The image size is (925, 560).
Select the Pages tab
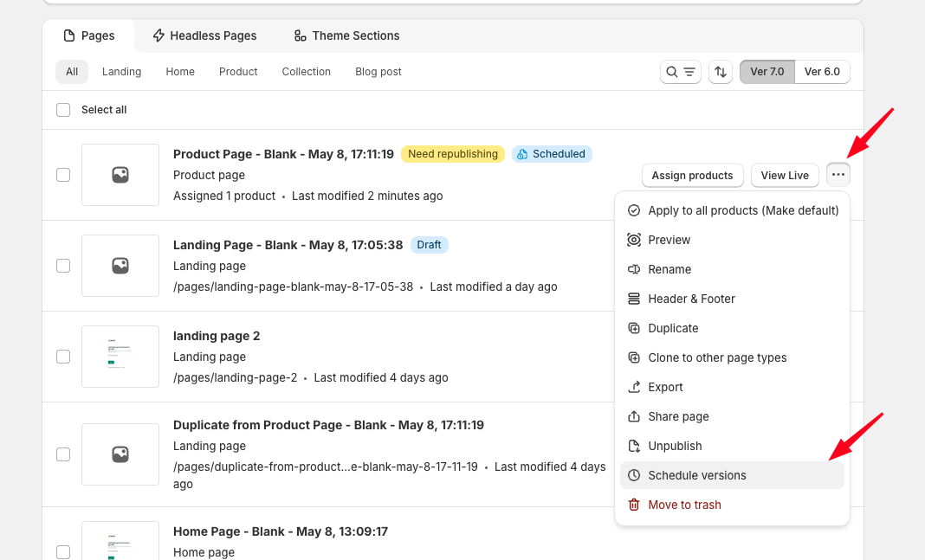pyautogui.click(x=88, y=35)
